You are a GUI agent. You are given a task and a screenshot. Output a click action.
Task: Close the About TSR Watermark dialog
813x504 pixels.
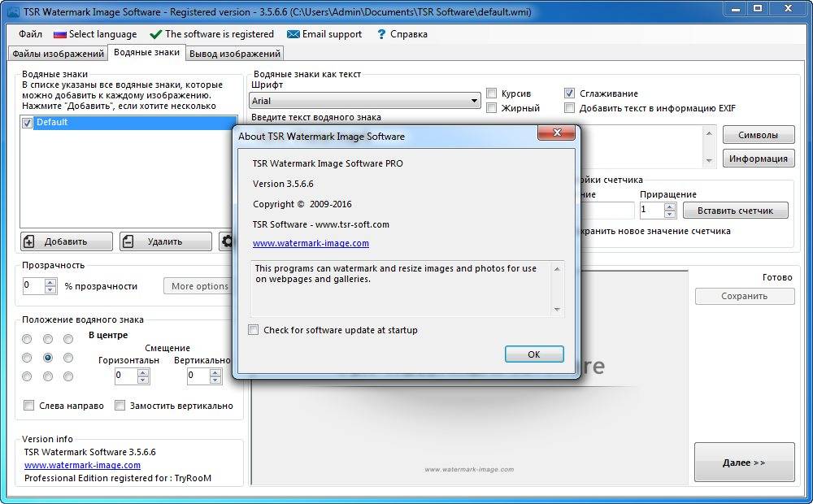pos(556,133)
